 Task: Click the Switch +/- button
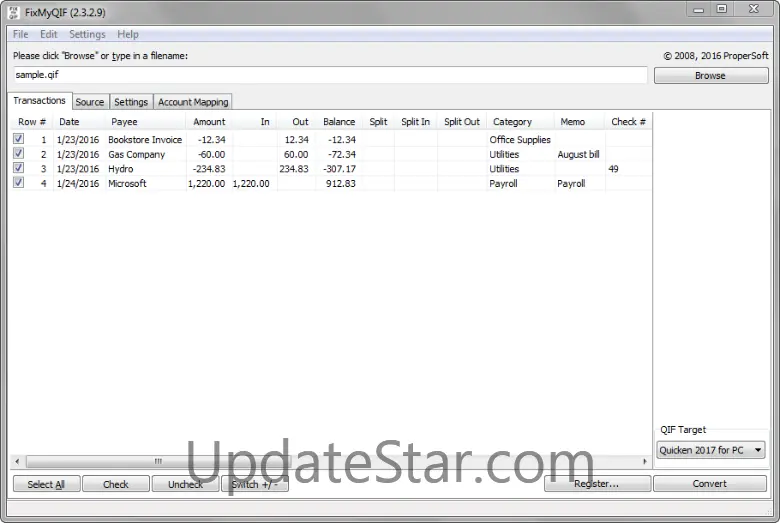[x=255, y=484]
